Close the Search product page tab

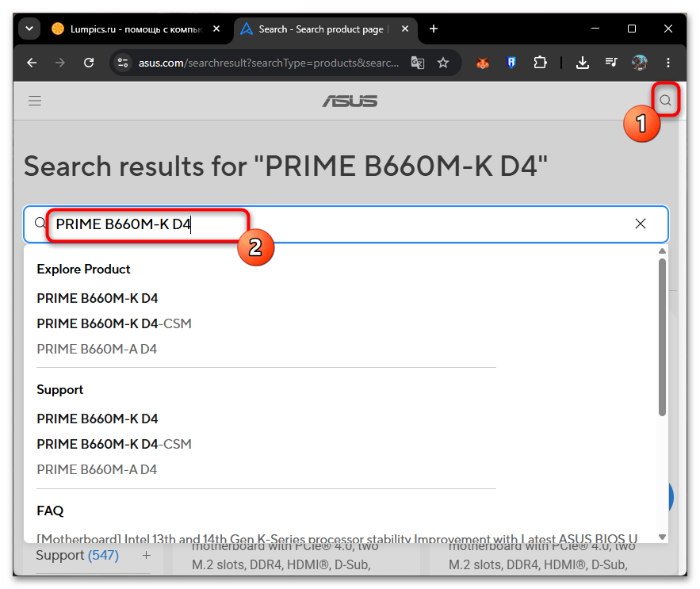coord(405,29)
